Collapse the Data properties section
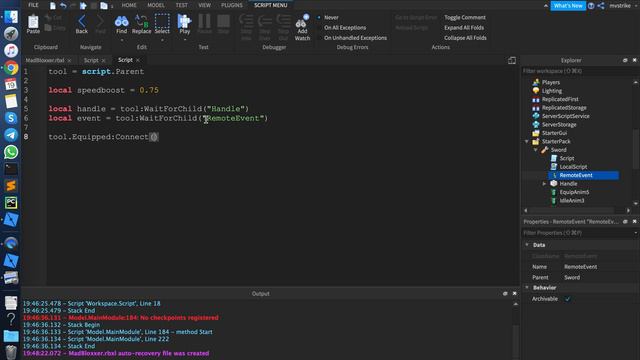Screen dimensions: 640x360 (527, 245)
